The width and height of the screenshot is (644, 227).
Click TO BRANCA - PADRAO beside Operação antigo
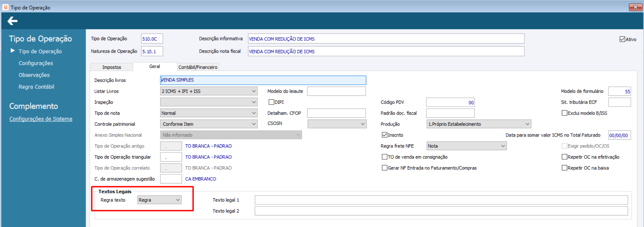pyautogui.click(x=208, y=146)
